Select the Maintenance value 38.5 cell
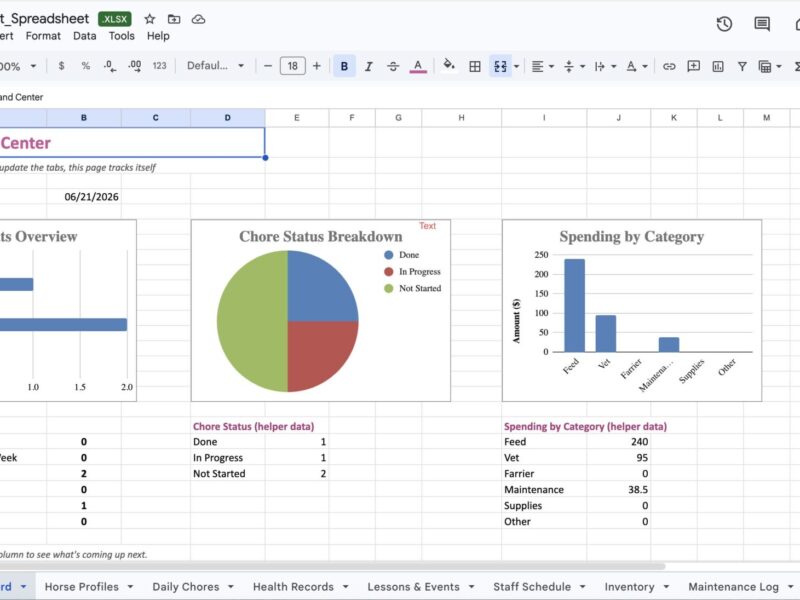Image resolution: width=800 pixels, height=600 pixels. pyautogui.click(x=618, y=490)
